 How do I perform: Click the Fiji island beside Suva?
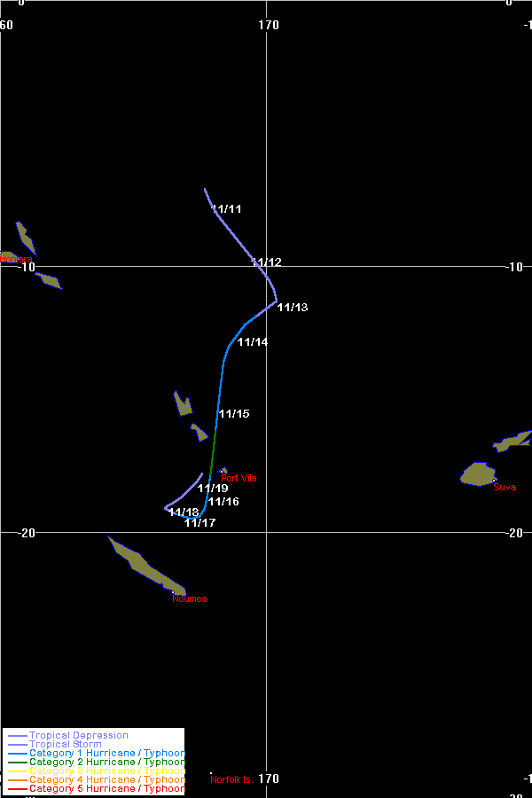tap(477, 474)
